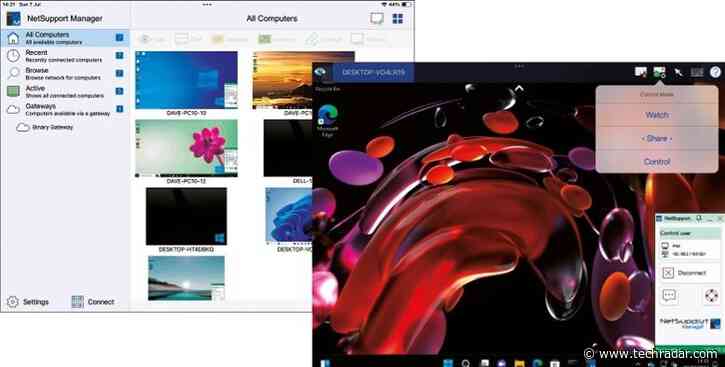Click the green monitor icon beside Active
This screenshot has height=367, width=725.
(13, 91)
